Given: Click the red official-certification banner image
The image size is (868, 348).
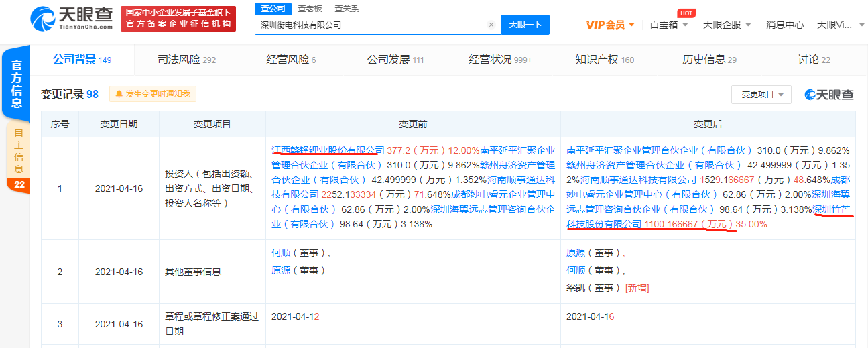Looking at the screenshot, I should (x=178, y=19).
